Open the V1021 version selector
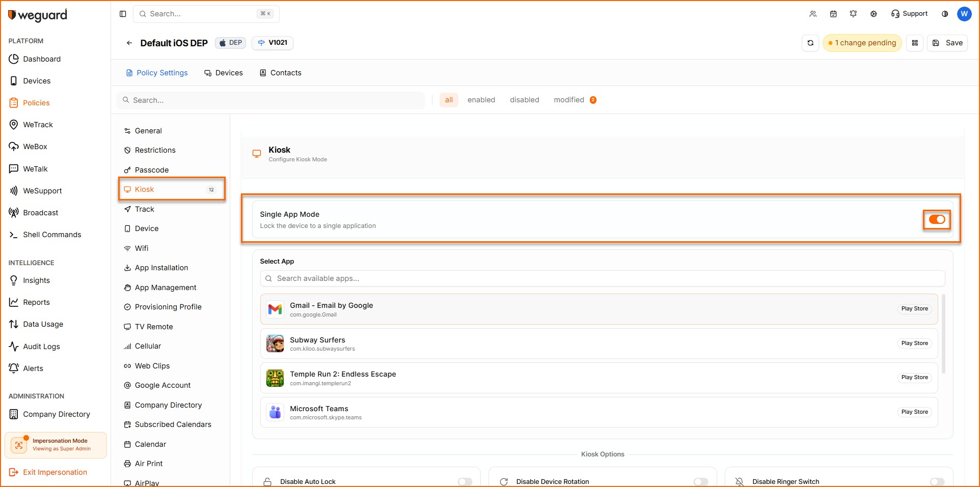The image size is (980, 487). click(273, 43)
